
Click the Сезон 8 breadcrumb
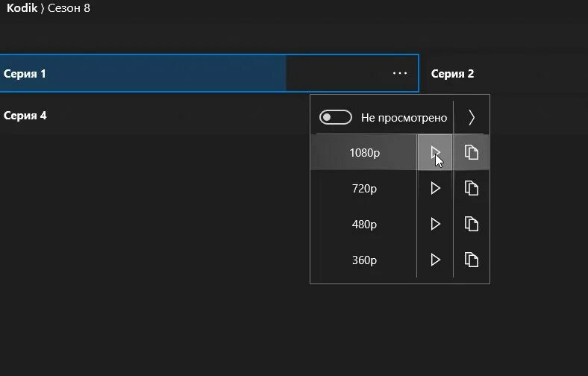click(69, 8)
